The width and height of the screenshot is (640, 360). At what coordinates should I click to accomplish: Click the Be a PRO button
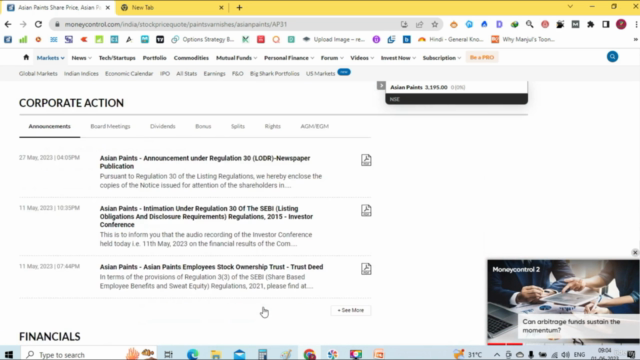click(x=482, y=58)
